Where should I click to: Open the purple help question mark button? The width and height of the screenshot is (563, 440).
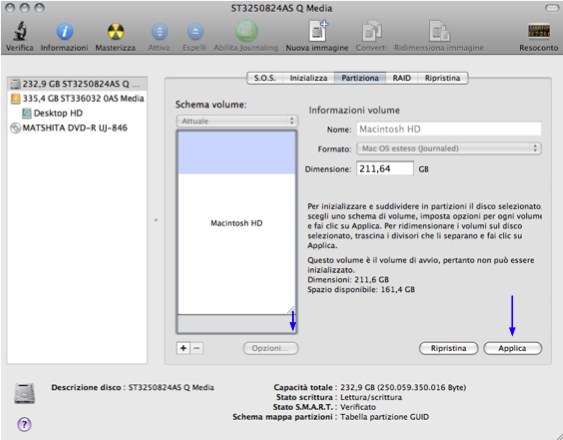tap(24, 425)
